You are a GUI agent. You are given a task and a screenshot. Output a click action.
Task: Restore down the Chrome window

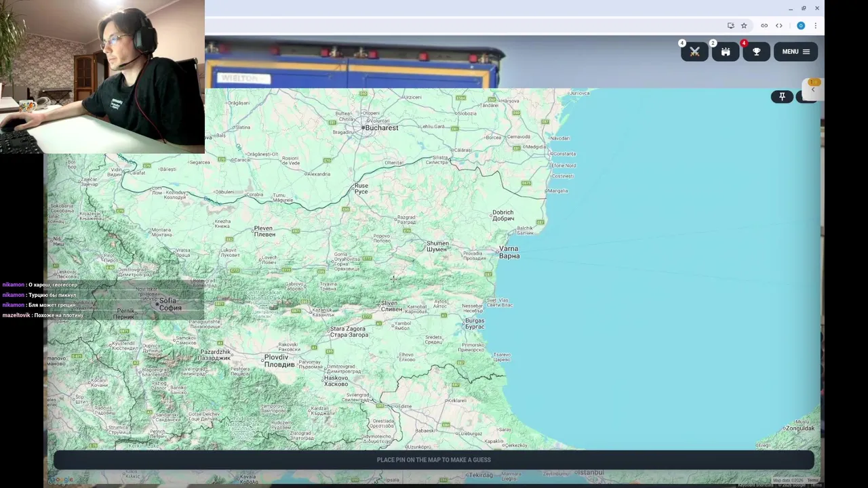pyautogui.click(x=804, y=8)
